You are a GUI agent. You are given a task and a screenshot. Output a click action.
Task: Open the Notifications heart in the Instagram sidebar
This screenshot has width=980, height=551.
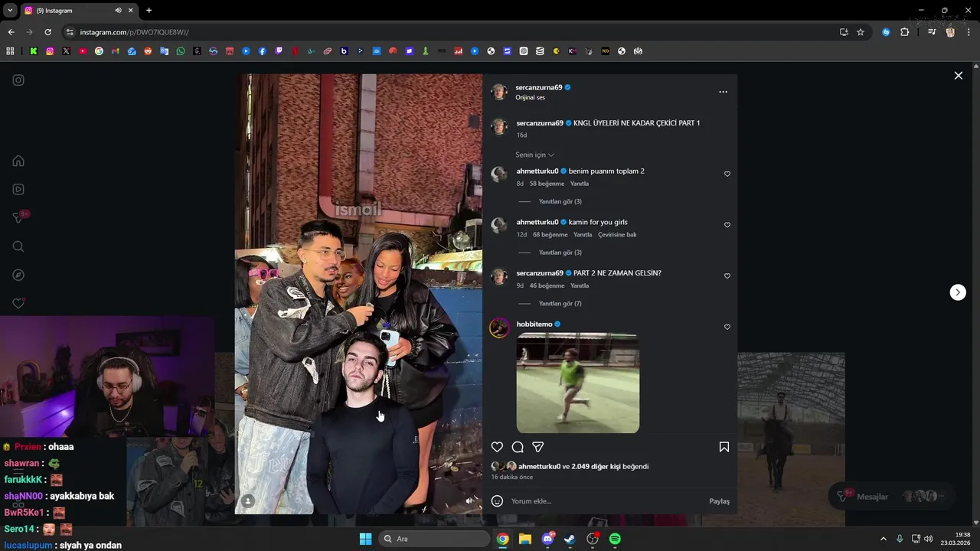tap(18, 303)
